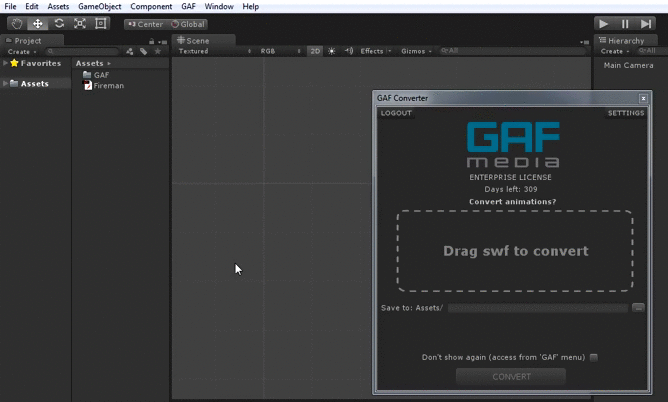The width and height of the screenshot is (668, 402).
Task: Click the Scene view search field
Action: pos(513,51)
